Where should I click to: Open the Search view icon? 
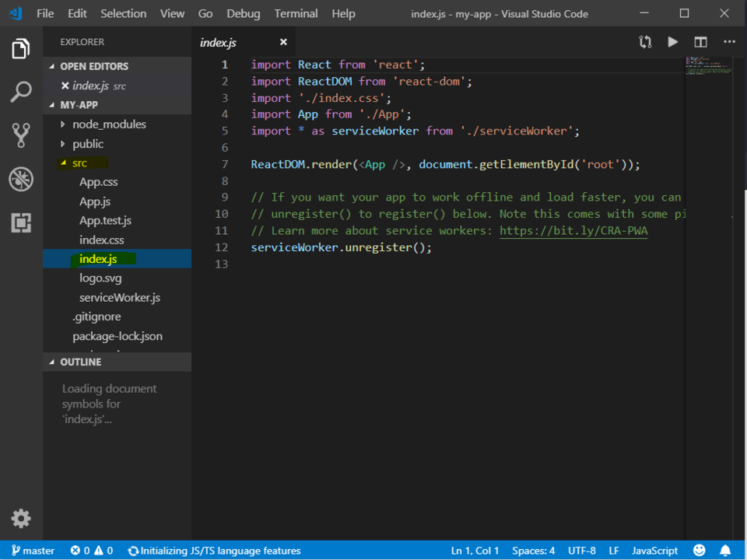click(21, 92)
